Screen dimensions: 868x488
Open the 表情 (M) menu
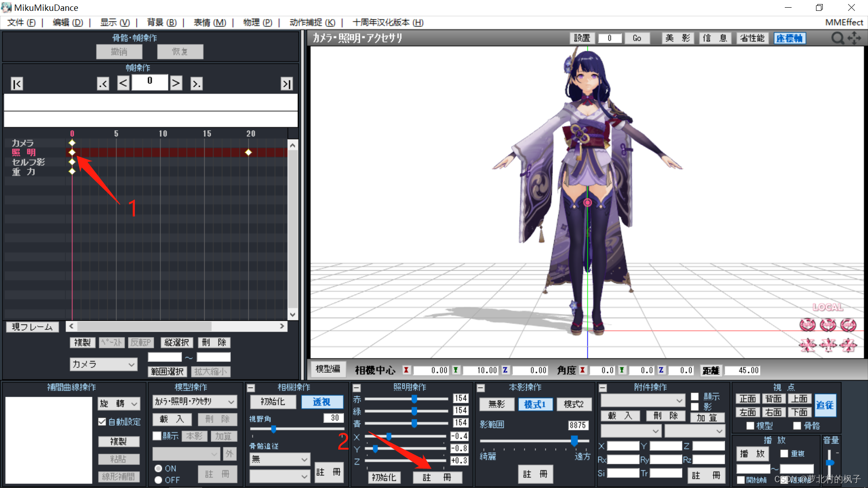209,22
